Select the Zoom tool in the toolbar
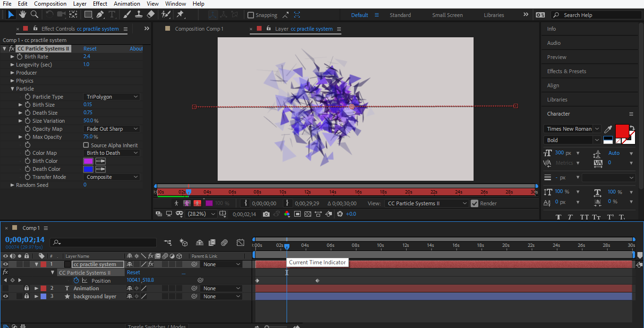This screenshot has width=644, height=328. [x=34, y=15]
